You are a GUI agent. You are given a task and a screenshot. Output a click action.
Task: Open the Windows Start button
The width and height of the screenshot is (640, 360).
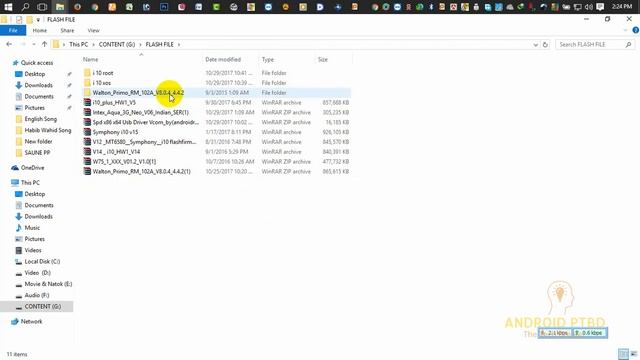pos(8,7)
